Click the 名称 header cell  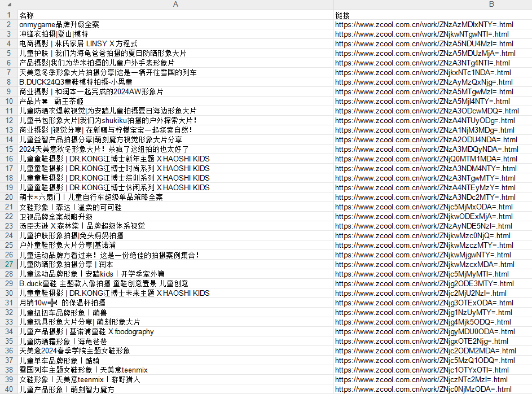tap(175, 15)
